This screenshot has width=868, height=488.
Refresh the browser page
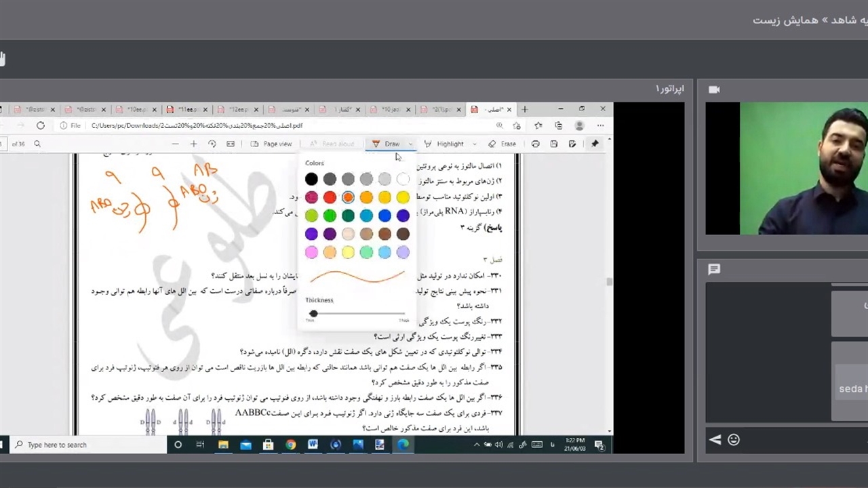pyautogui.click(x=41, y=125)
